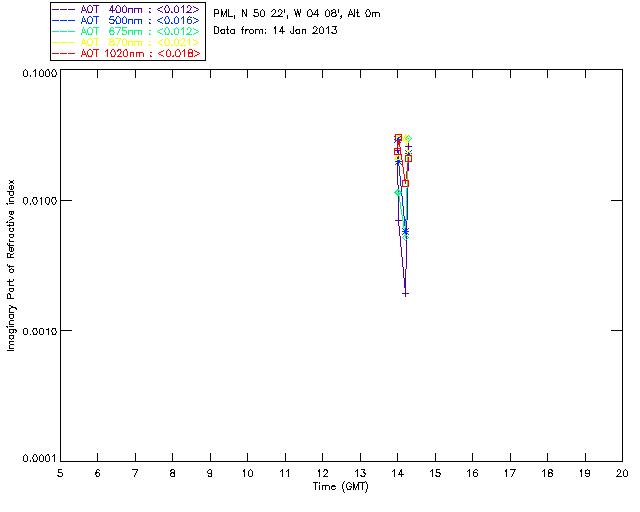Click the x-axis tick label 17
This screenshot has width=640, height=512.
coord(510,474)
